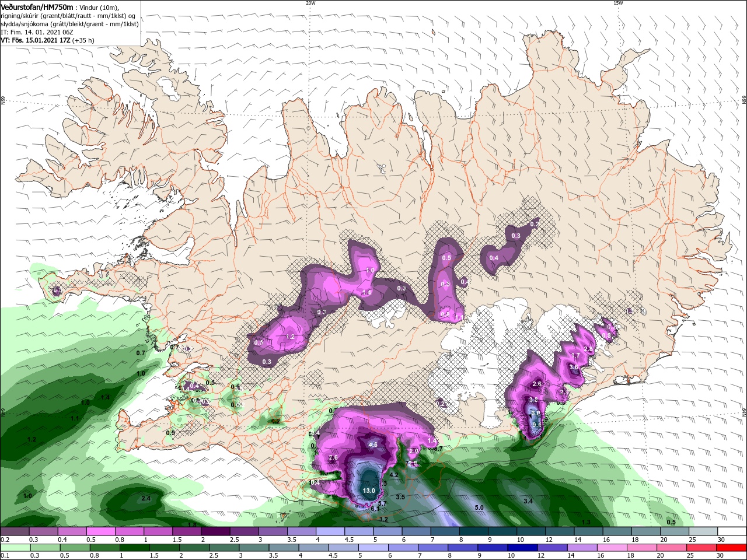This screenshot has width=747, height=560.
Task: Select upper legend swatch between 6 and 7
Action: pyautogui.click(x=416, y=531)
